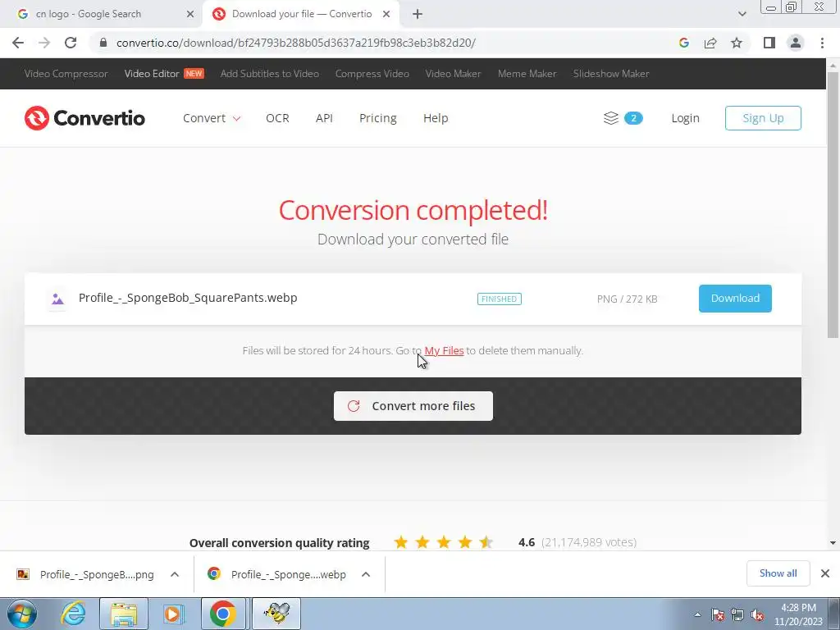Click Convert more files button
The width and height of the screenshot is (840, 630).
pyautogui.click(x=413, y=406)
